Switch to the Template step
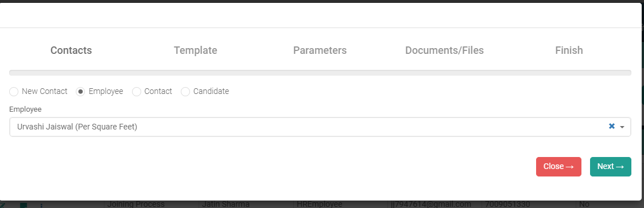This screenshot has height=208, width=644. click(196, 50)
